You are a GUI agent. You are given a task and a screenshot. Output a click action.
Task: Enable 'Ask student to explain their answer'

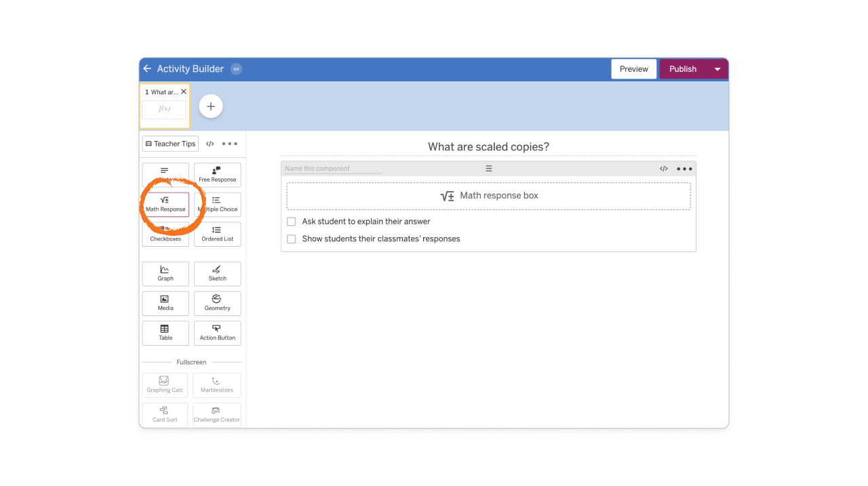(291, 221)
